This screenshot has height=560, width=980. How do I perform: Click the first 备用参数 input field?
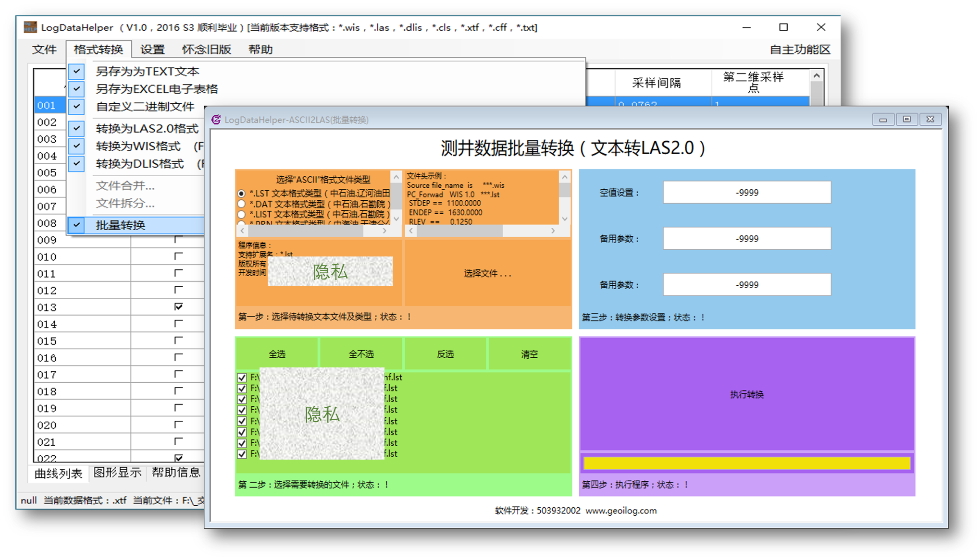click(746, 239)
